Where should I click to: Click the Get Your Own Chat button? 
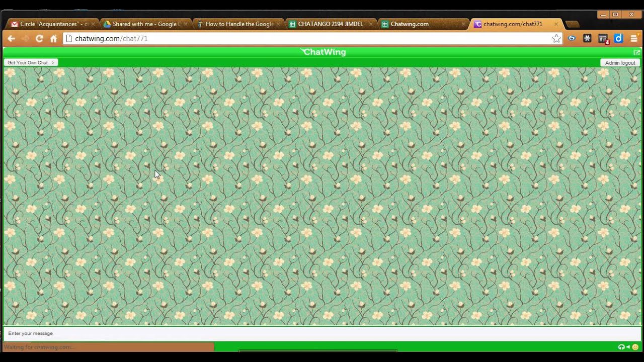pos(31,62)
